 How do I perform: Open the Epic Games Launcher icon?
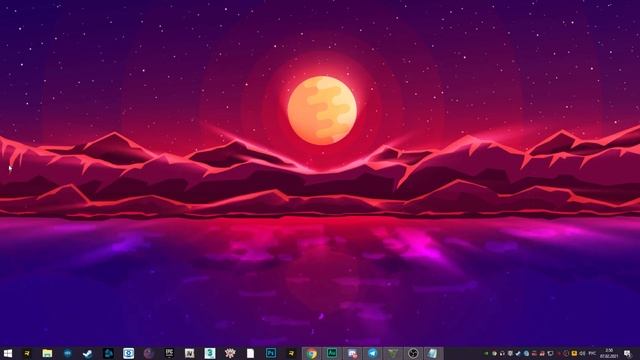(x=169, y=353)
